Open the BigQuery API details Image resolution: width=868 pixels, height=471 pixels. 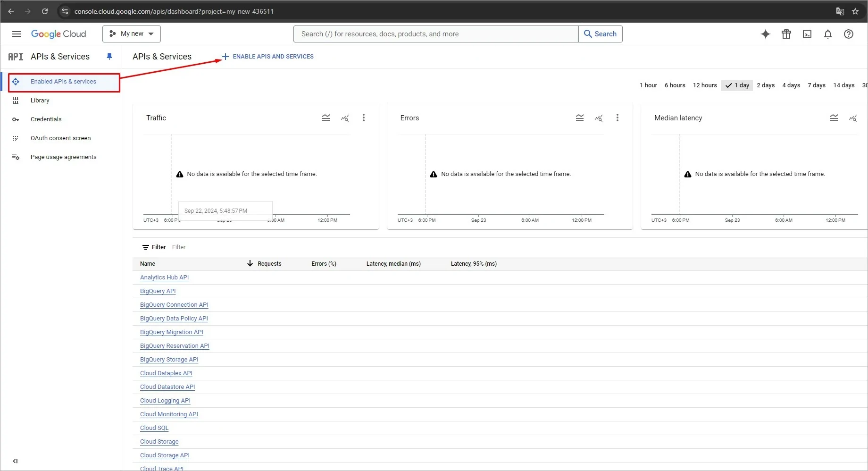(x=158, y=291)
